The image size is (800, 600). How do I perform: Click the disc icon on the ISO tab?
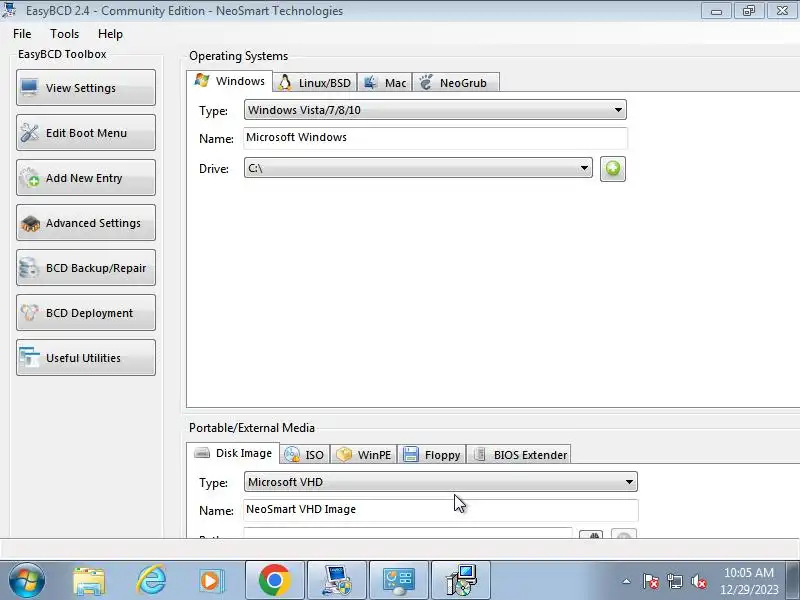pos(292,454)
